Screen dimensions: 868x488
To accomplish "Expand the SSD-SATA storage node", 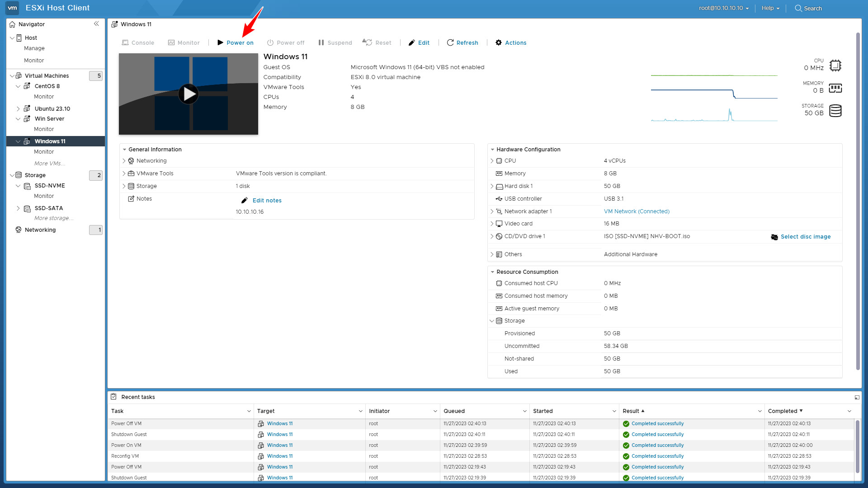I will point(18,208).
